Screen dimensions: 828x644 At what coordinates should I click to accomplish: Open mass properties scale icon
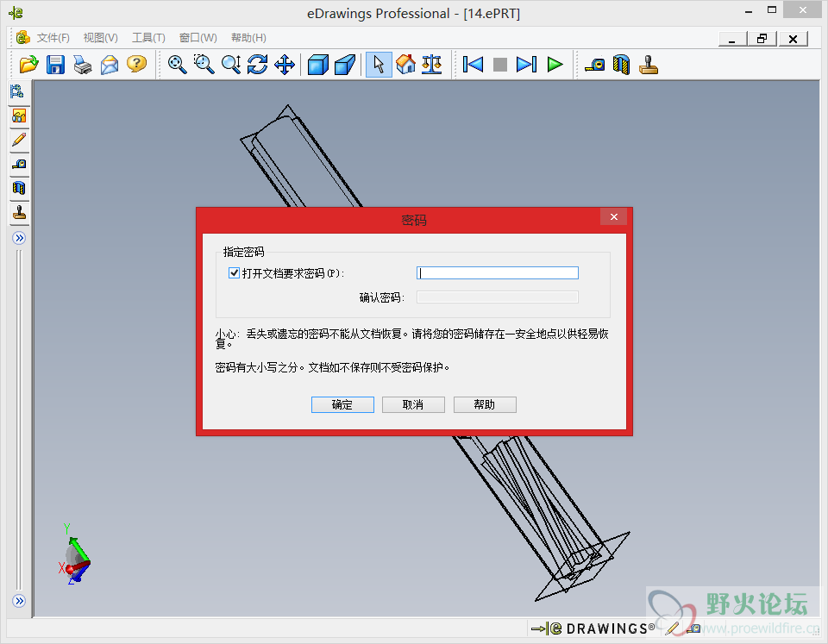(432, 65)
